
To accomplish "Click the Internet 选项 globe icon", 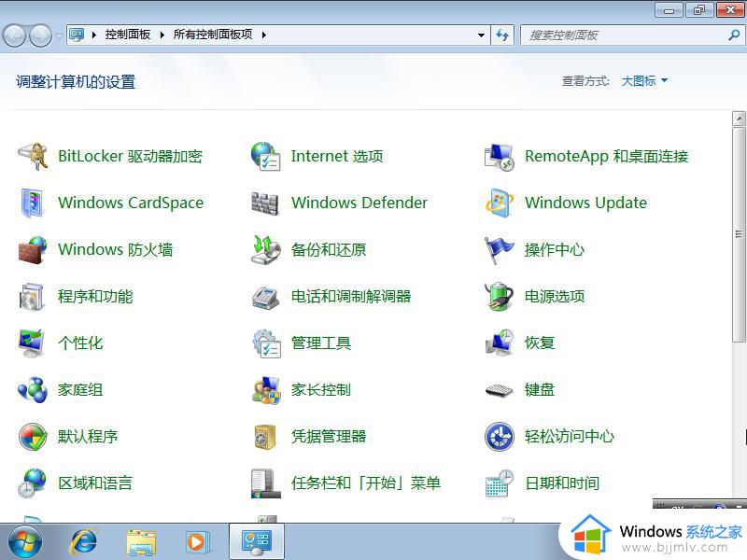I will tap(266, 156).
